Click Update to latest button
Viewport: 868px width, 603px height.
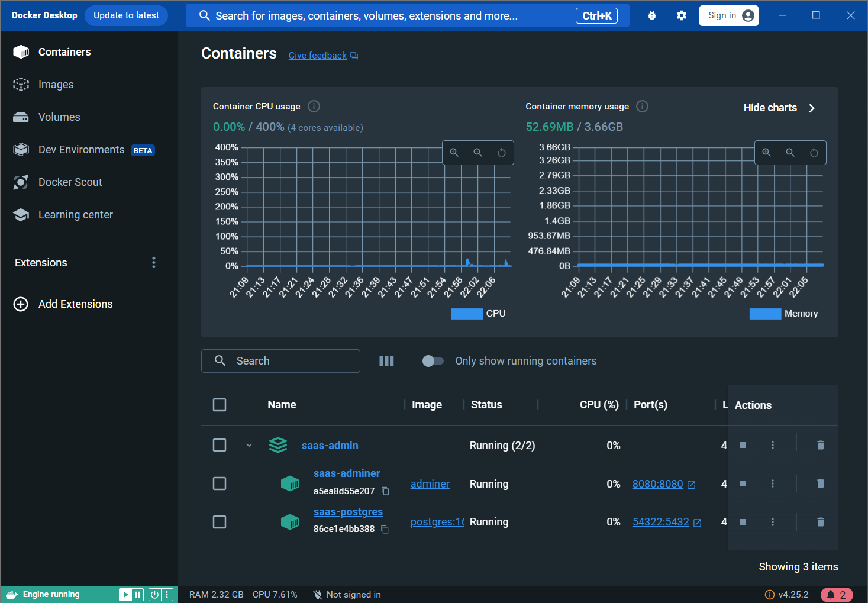[126, 15]
